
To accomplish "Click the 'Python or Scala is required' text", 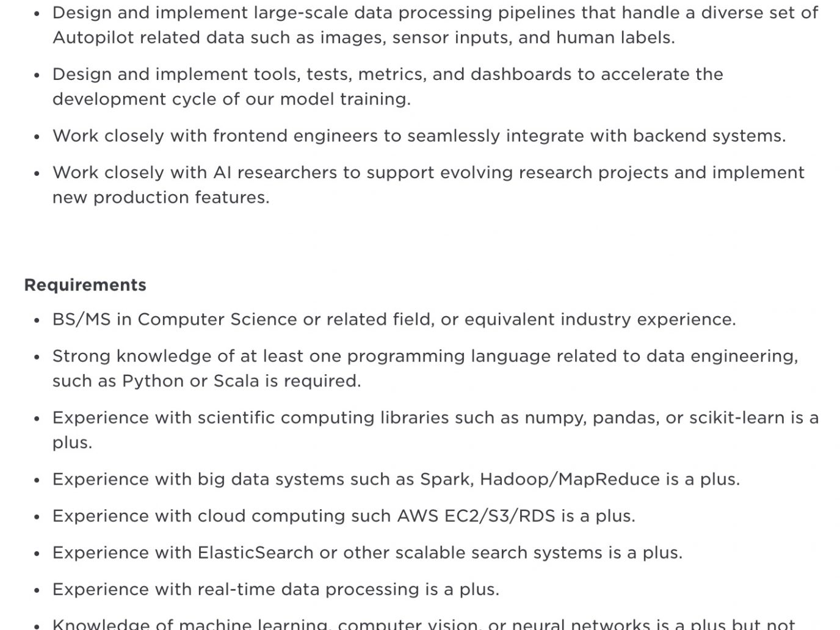I will [241, 381].
